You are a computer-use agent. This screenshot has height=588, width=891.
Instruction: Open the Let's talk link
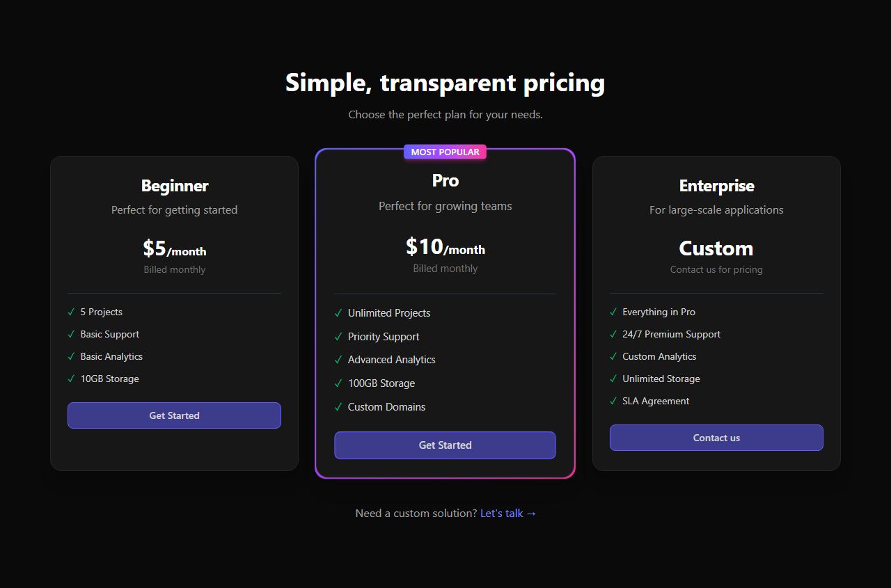pos(508,514)
